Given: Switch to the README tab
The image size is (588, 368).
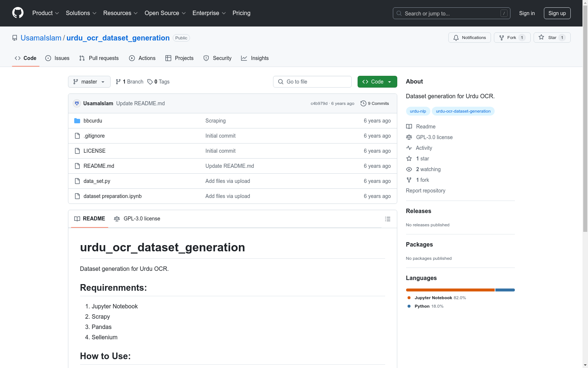Looking at the screenshot, I should point(90,219).
